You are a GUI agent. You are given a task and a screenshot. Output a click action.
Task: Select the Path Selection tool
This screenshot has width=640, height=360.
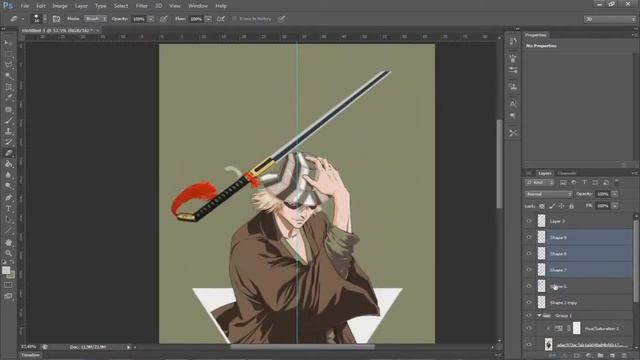pos(8,220)
